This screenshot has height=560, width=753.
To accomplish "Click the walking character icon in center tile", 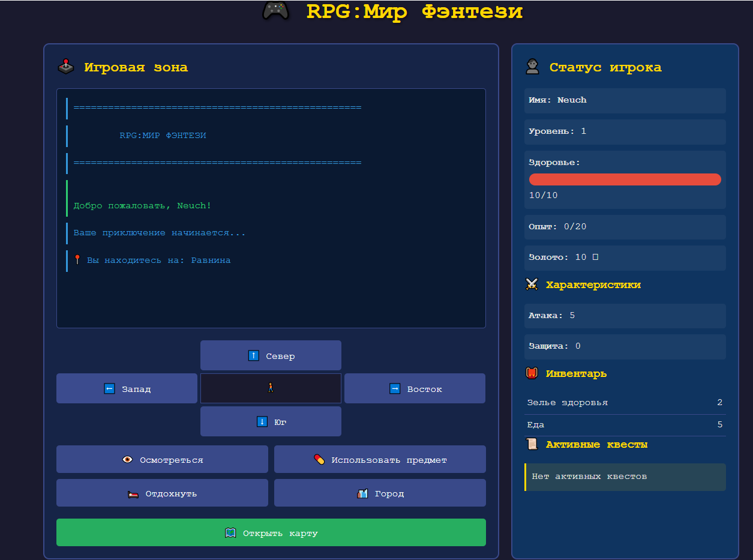I will click(271, 388).
